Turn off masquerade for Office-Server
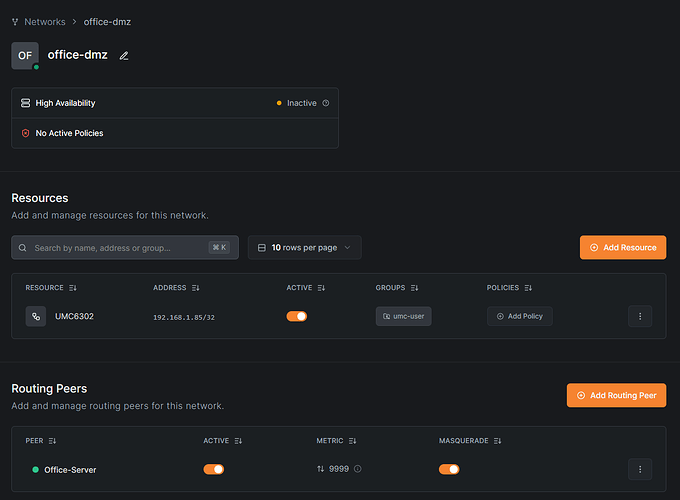The image size is (680, 500). coord(449,469)
